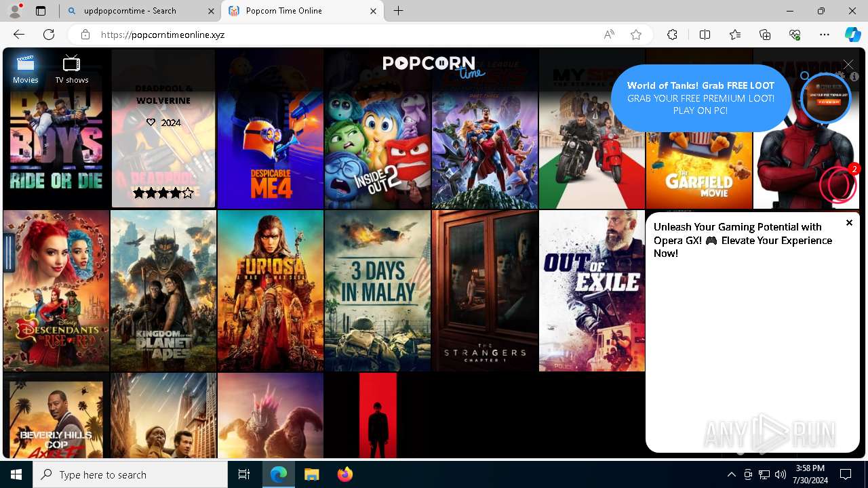This screenshot has width=868, height=488.
Task: Close the Popcorn Time overlay with X
Action: (848, 64)
